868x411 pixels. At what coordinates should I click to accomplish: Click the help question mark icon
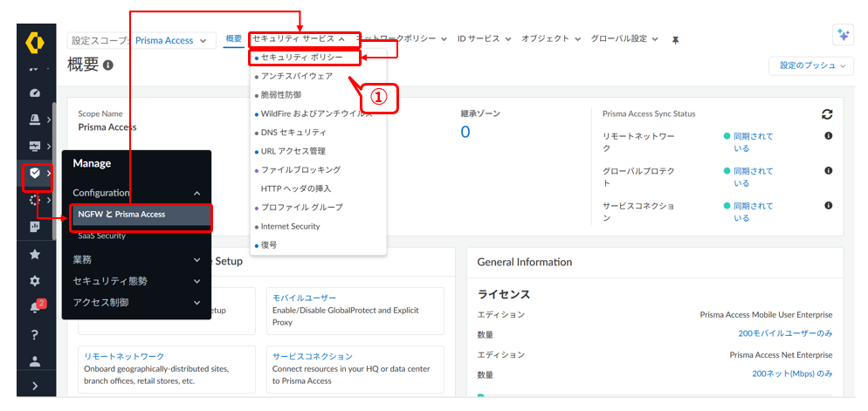pos(35,334)
